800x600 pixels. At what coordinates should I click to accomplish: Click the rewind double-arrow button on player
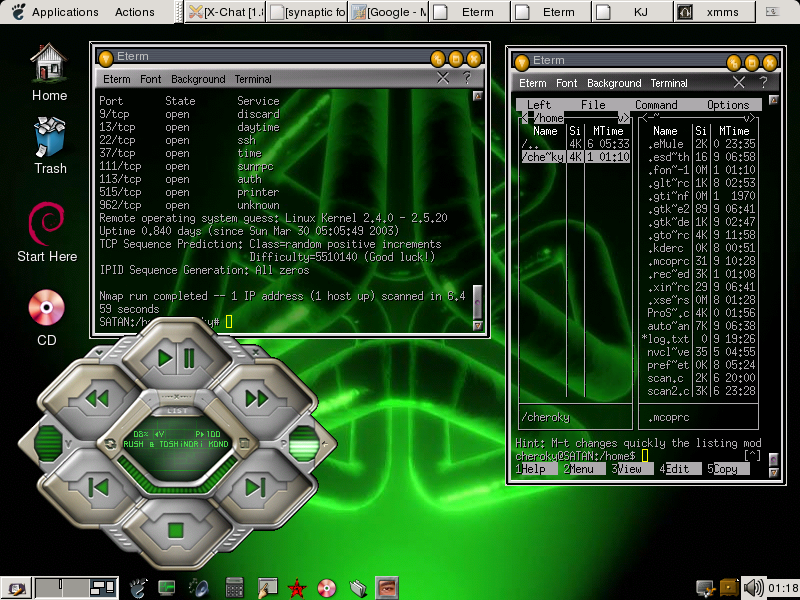[x=97, y=398]
